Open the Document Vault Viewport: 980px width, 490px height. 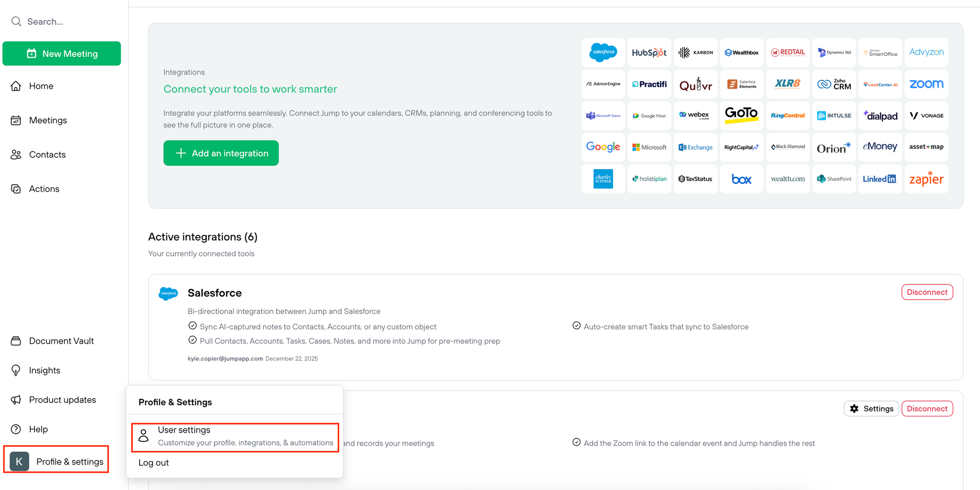(61, 340)
